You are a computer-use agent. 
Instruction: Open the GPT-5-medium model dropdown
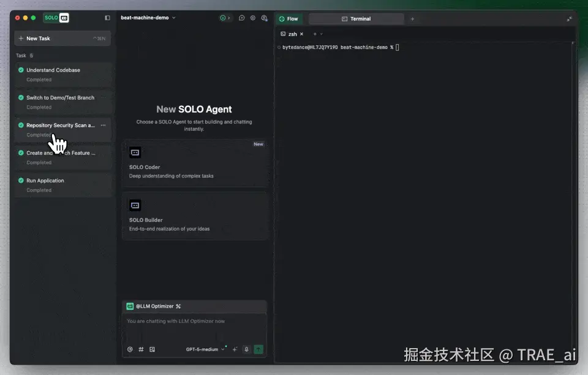pos(205,349)
